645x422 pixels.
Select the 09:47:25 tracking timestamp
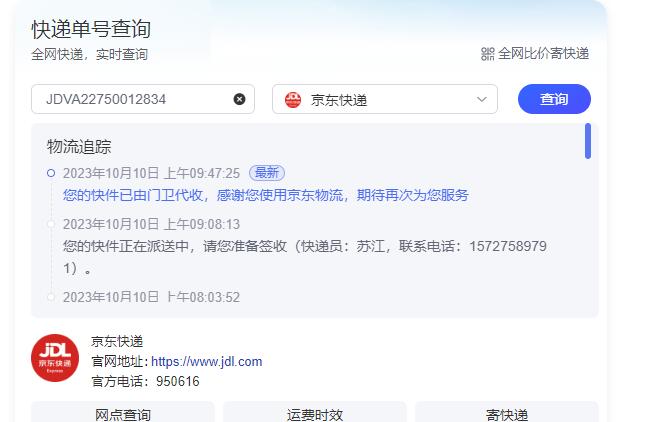pyautogui.click(x=151, y=173)
